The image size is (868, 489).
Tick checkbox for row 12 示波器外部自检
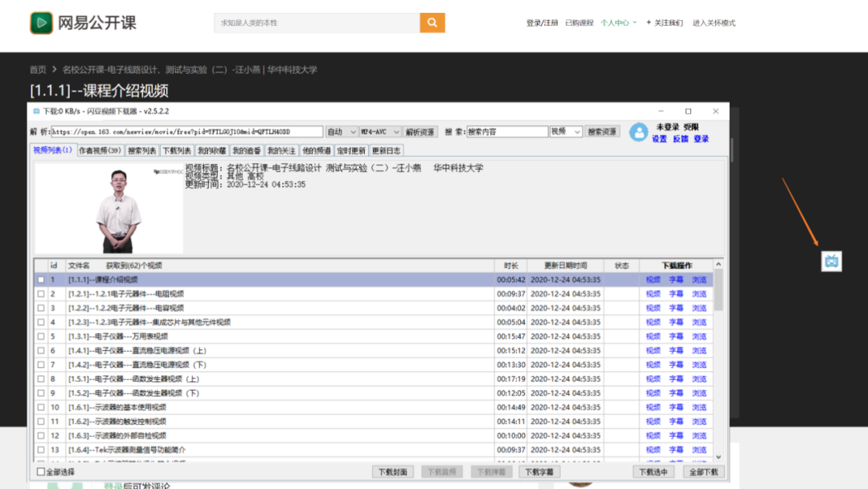point(41,436)
